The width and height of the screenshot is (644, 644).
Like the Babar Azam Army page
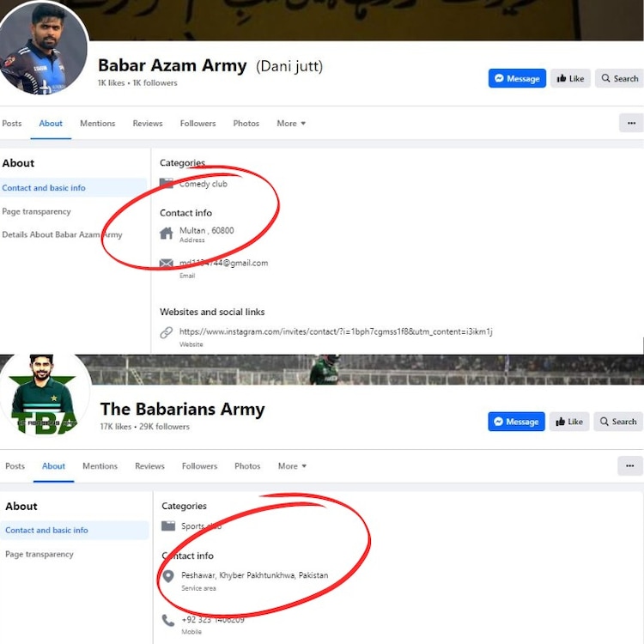click(570, 78)
